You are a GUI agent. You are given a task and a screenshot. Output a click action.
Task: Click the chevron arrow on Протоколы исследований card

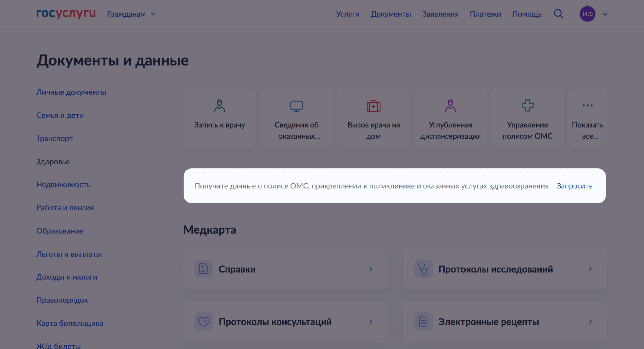point(591,269)
